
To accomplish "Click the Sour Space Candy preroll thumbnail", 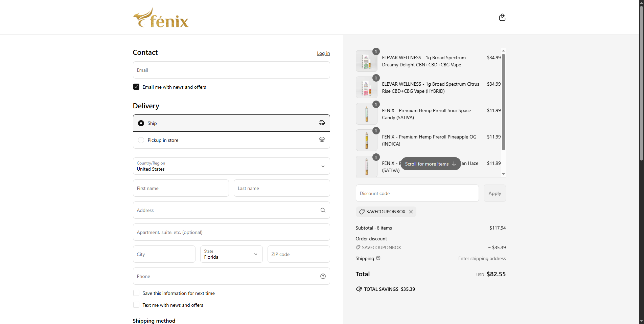I will (366, 114).
